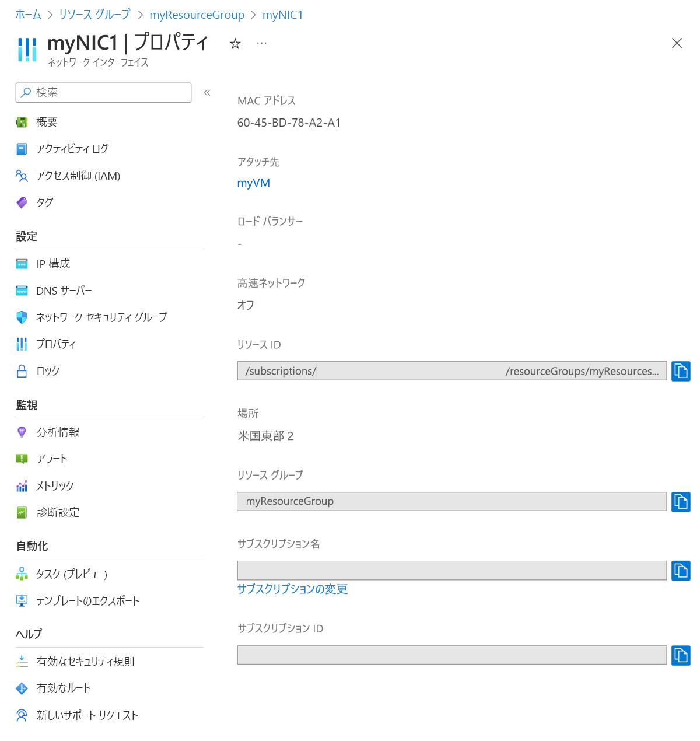Click the 高速ネットワーク オフ value

(246, 305)
